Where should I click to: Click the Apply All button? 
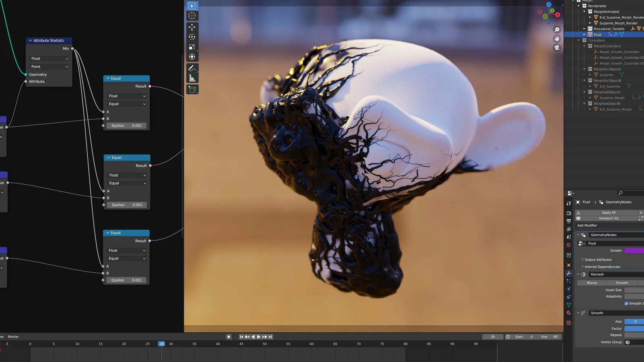pyautogui.click(x=608, y=212)
